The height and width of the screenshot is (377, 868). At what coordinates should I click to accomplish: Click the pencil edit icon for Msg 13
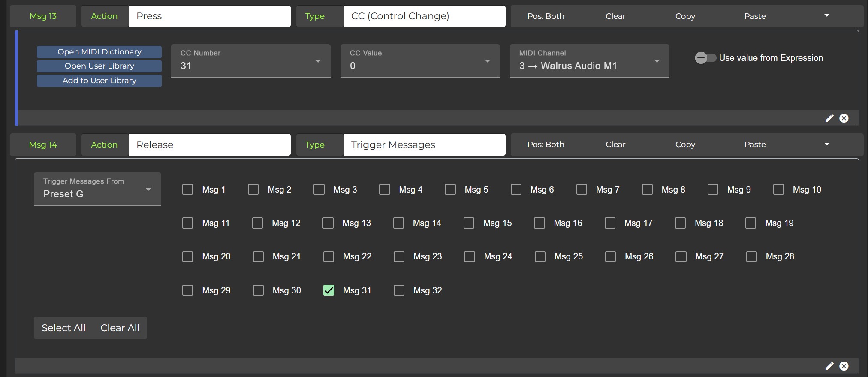829,118
